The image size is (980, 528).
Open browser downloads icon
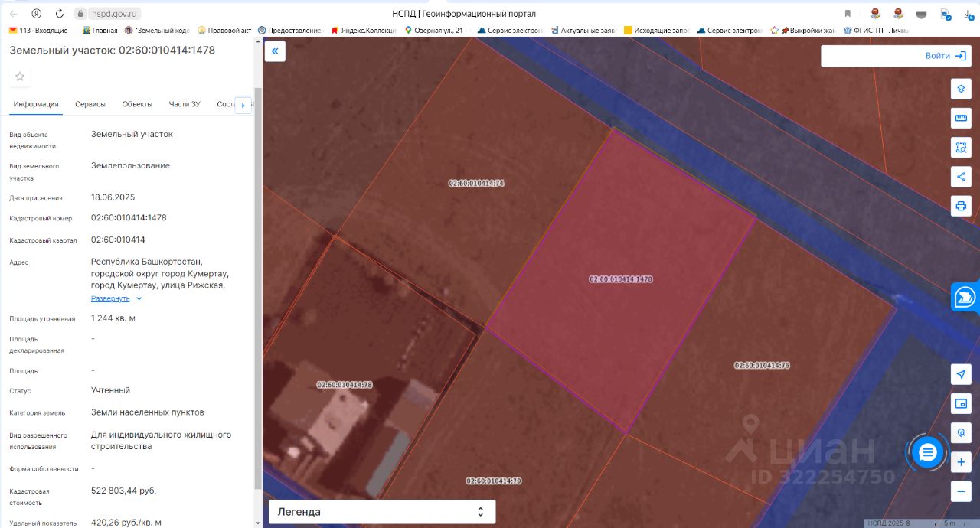(x=969, y=14)
